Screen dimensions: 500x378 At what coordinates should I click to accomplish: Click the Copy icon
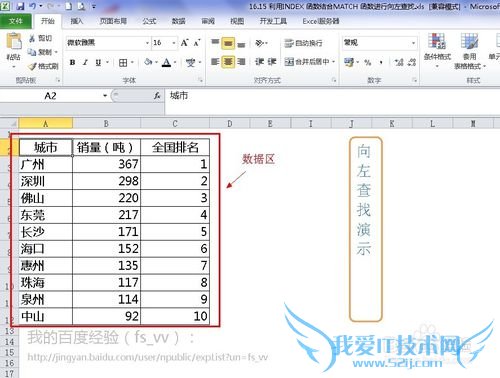32,52
